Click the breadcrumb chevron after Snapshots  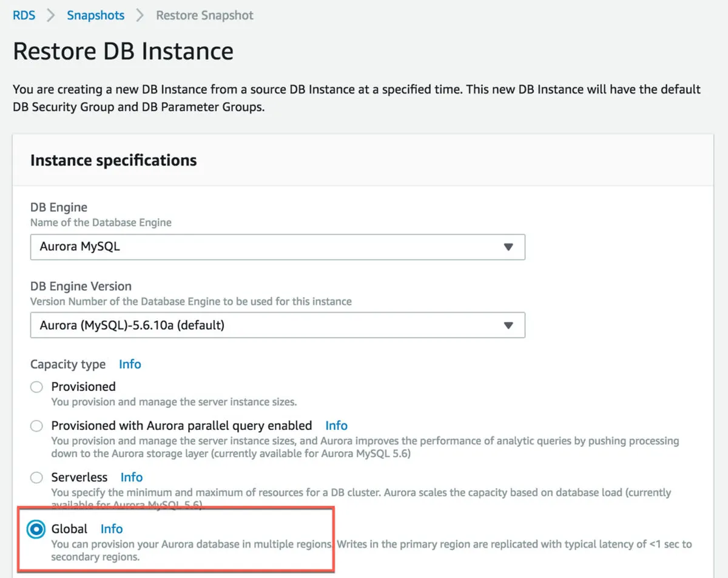point(140,15)
